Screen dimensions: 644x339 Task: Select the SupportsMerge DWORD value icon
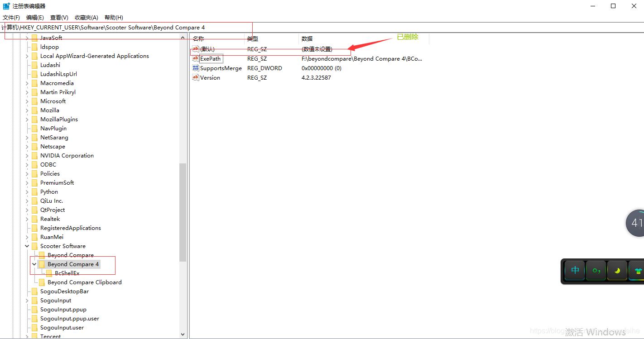(196, 68)
